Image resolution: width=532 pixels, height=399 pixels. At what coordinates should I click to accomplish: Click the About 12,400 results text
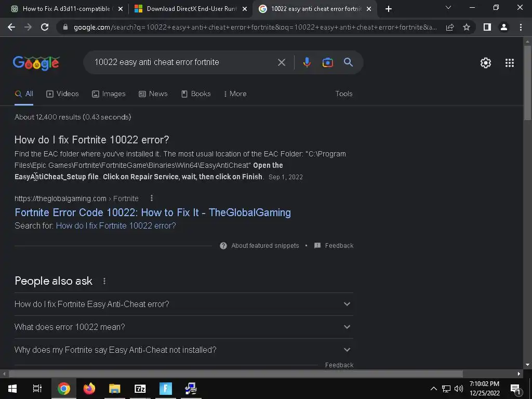pos(73,117)
